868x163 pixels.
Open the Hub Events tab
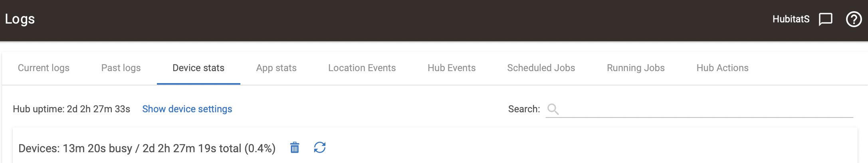(x=452, y=68)
